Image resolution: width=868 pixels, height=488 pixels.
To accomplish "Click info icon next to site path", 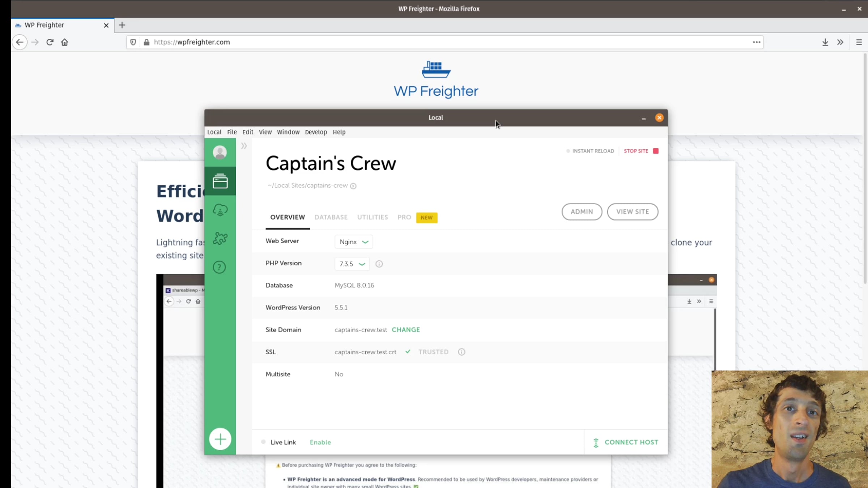I will [353, 186].
